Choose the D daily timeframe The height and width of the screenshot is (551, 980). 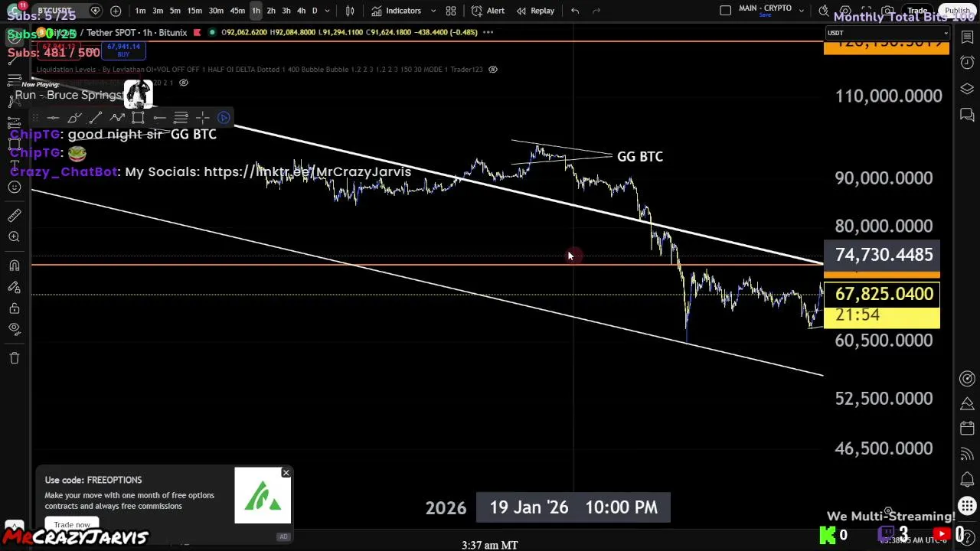point(315,11)
